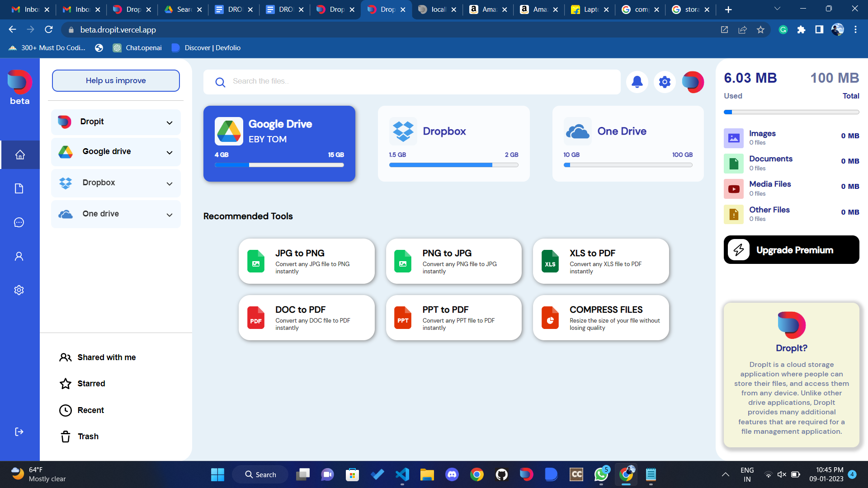
Task: Open Shared with me
Action: coord(106,357)
